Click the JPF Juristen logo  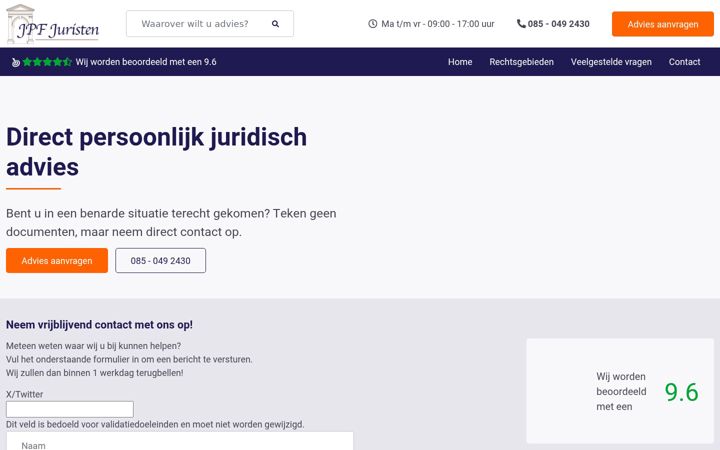pos(53,24)
